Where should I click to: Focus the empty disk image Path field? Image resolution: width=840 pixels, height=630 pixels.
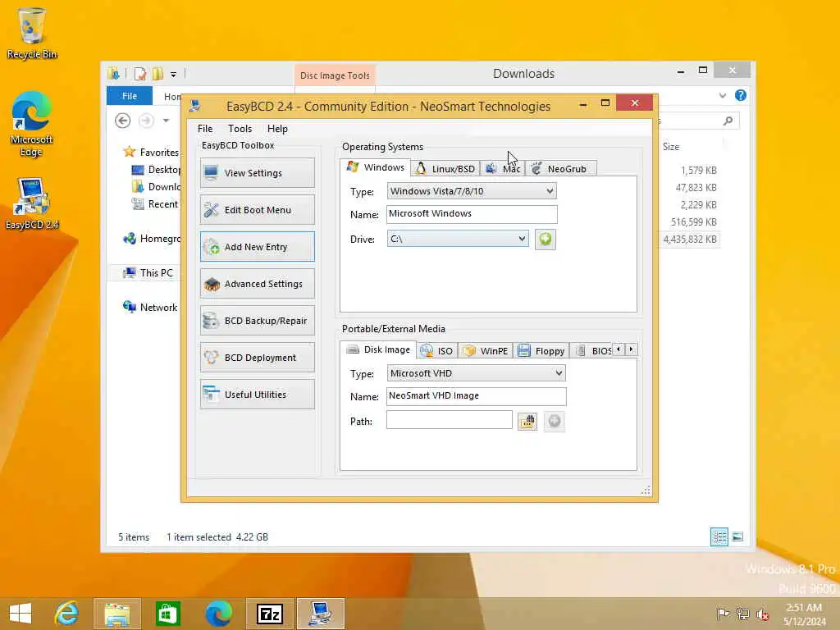(x=449, y=420)
